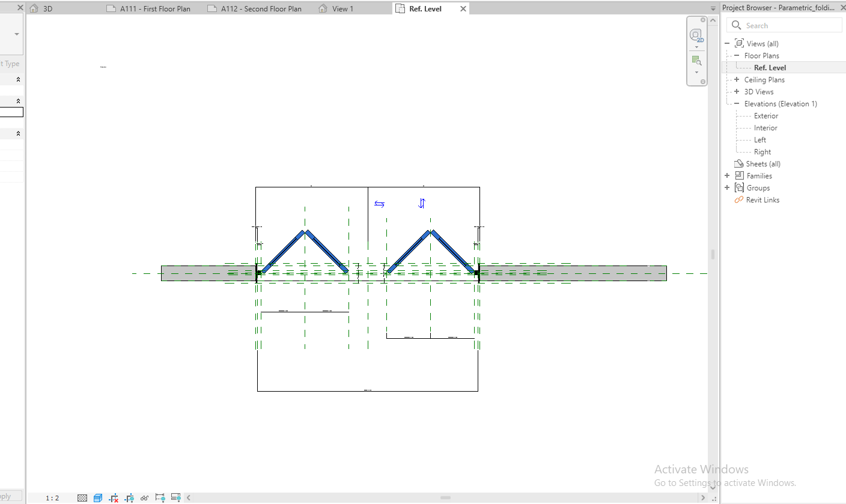Screen dimensions: 846x504
Task: Click the vertical flip control arrows
Action: point(422,204)
